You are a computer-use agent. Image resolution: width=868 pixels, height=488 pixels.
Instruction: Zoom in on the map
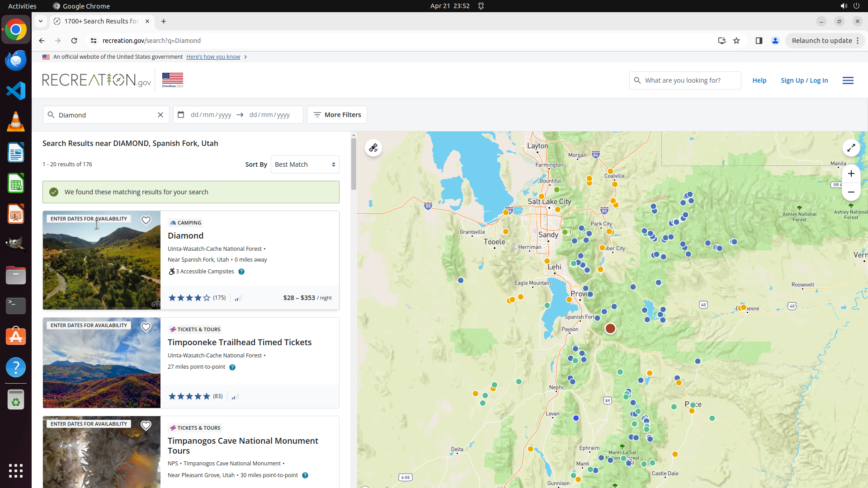click(851, 174)
